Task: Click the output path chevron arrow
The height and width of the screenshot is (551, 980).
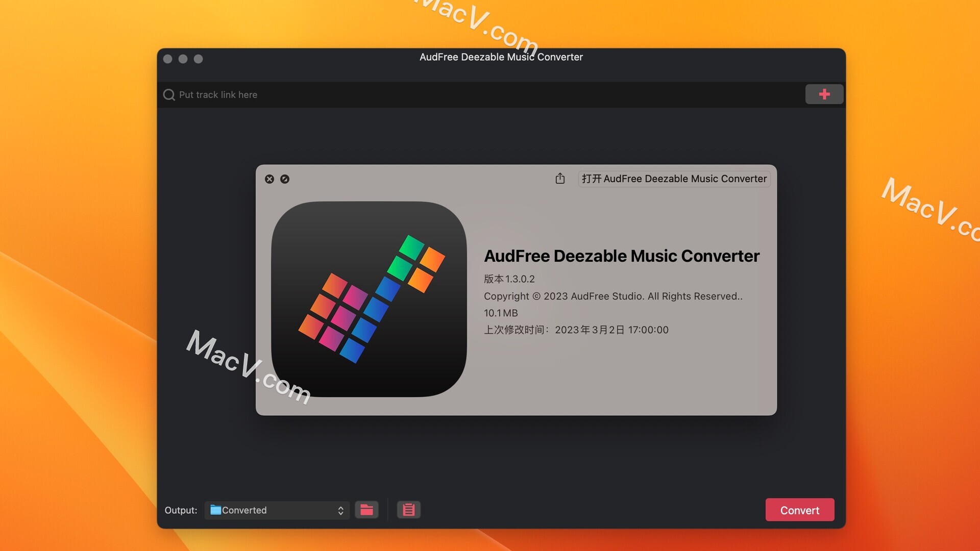Action: point(340,510)
